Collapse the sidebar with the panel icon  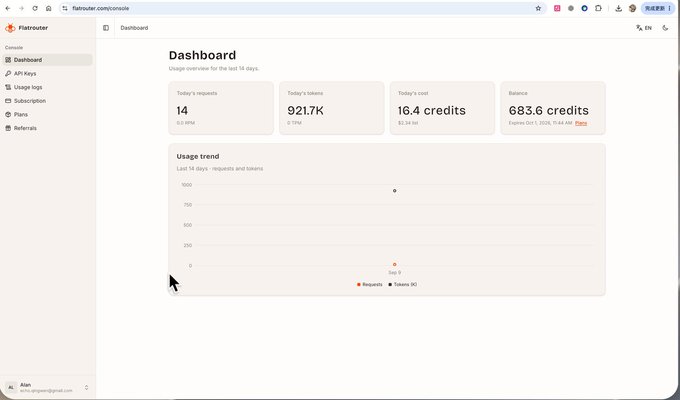click(x=106, y=28)
